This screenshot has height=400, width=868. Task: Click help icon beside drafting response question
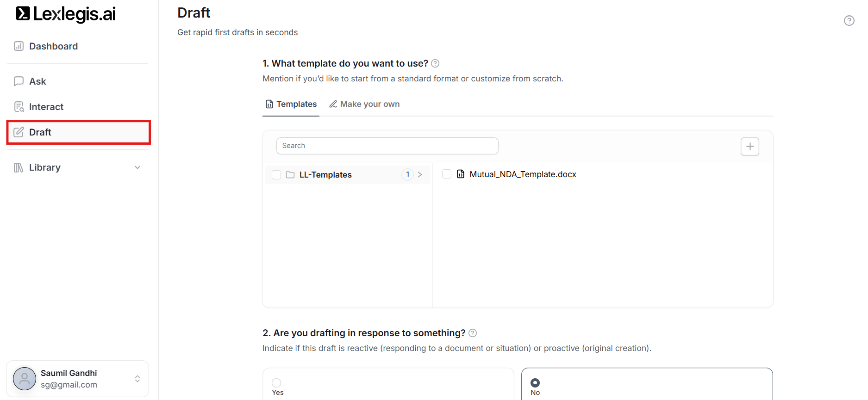coord(473,333)
